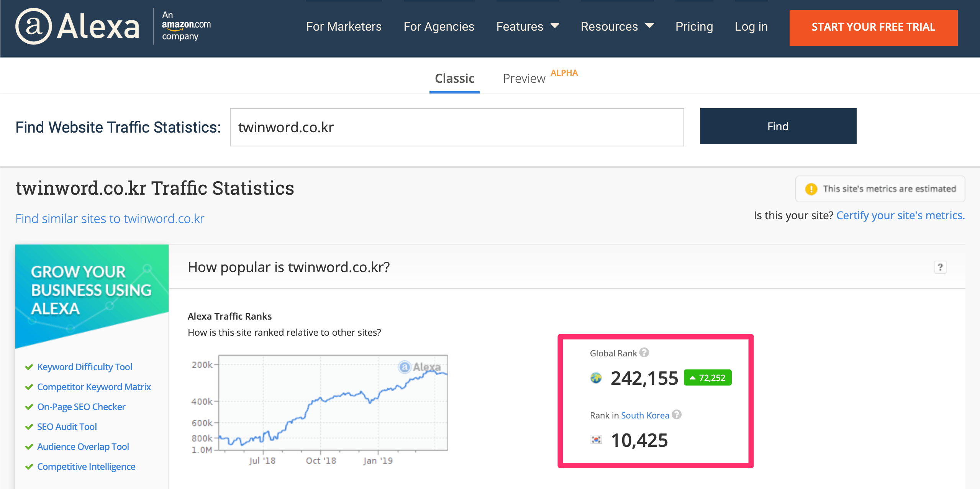Viewport: 980px width, 489px height.
Task: Open SEO Audit Tool link
Action: pos(67,427)
